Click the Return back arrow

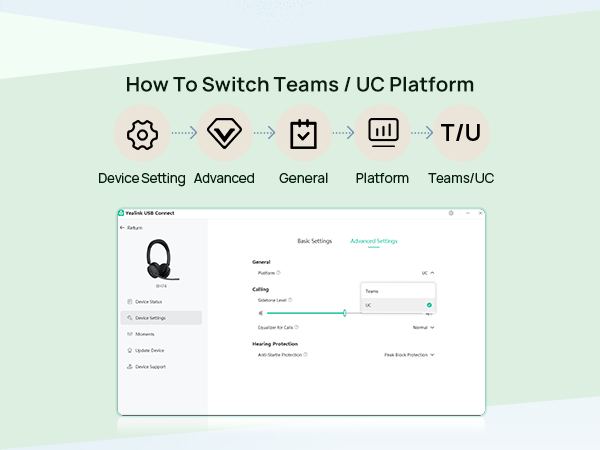pyautogui.click(x=122, y=227)
